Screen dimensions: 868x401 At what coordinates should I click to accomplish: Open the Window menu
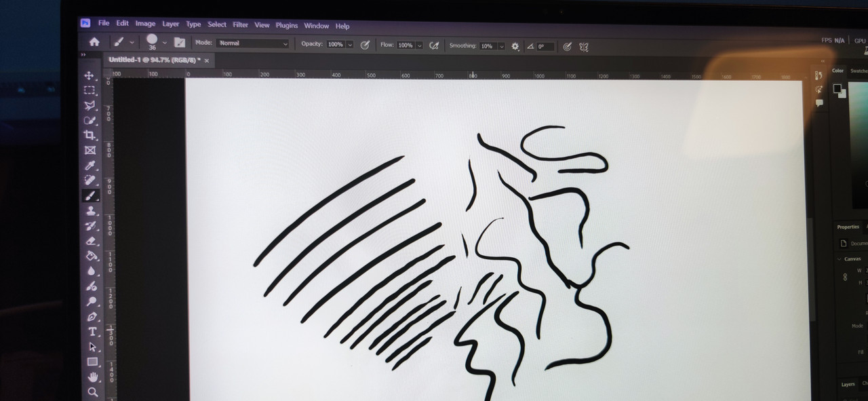[316, 26]
